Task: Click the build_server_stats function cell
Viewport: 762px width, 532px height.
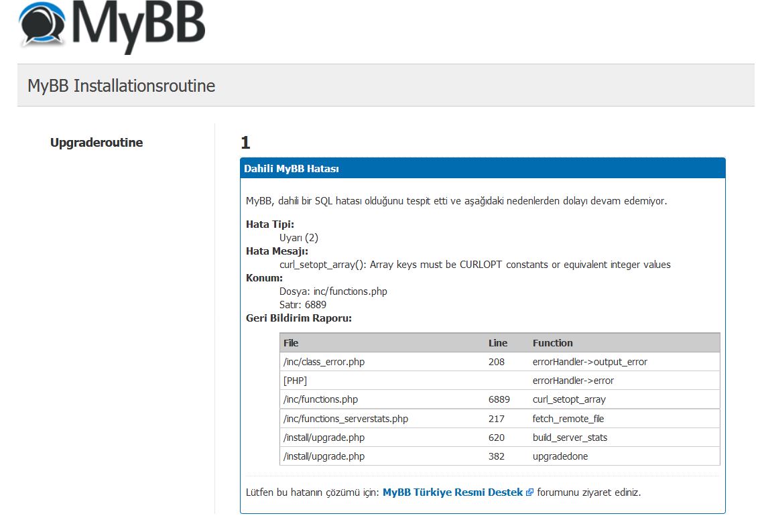Action: tap(570, 438)
